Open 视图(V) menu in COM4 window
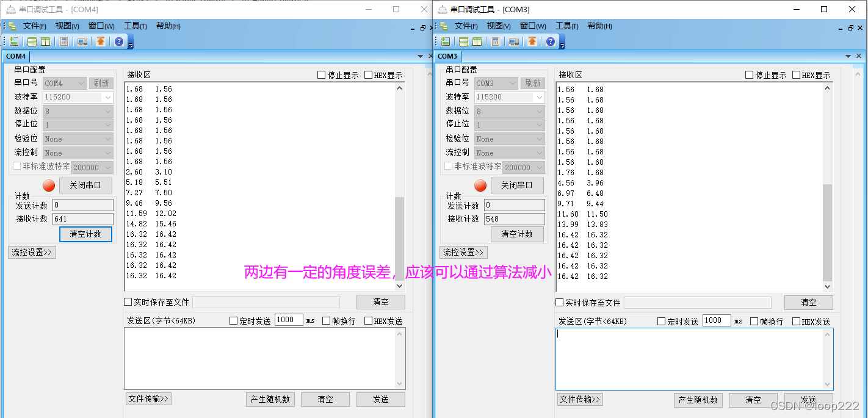 [x=67, y=26]
